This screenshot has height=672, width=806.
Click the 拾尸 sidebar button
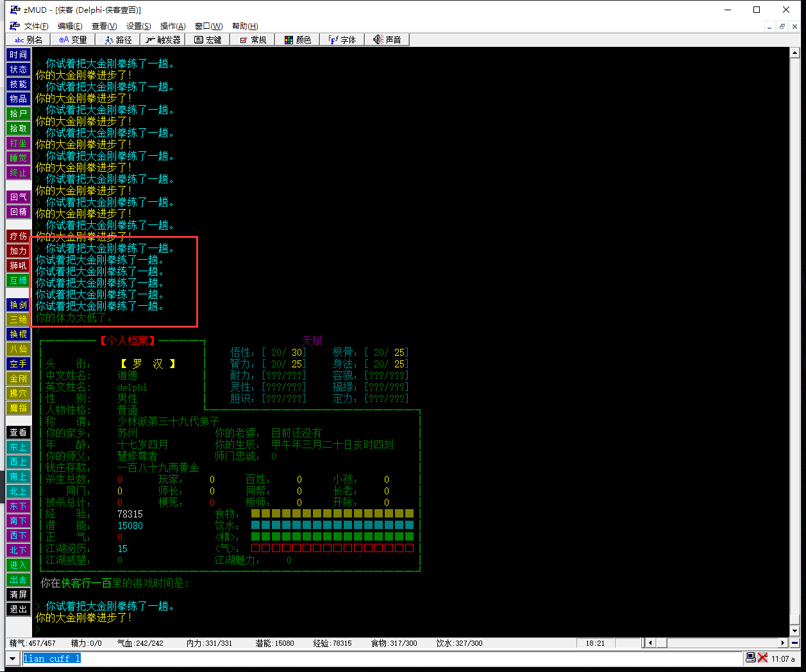pos(19,113)
